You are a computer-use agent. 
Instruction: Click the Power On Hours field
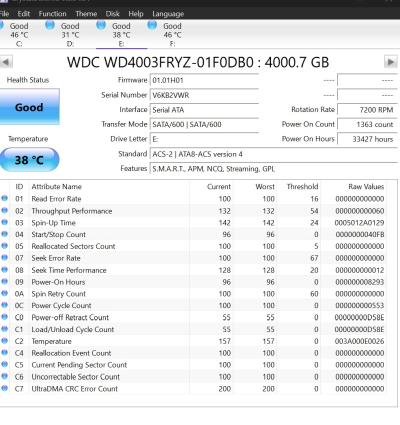367,139
